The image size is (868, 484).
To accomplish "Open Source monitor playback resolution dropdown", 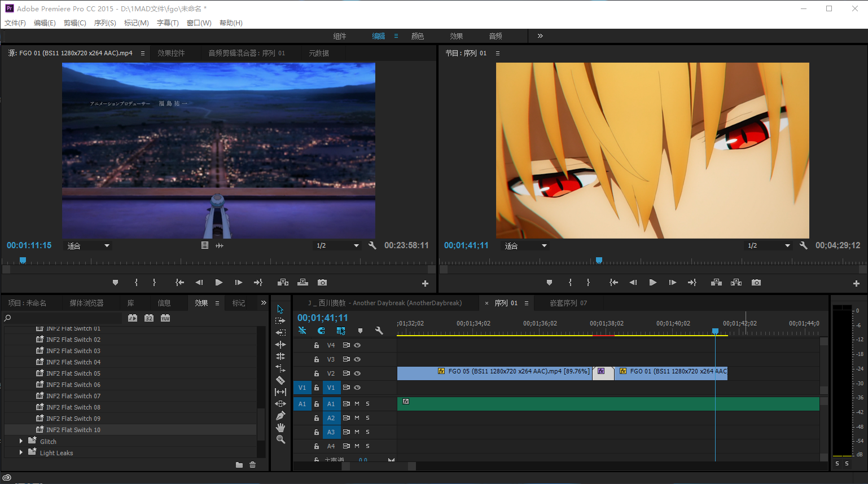I will (337, 246).
